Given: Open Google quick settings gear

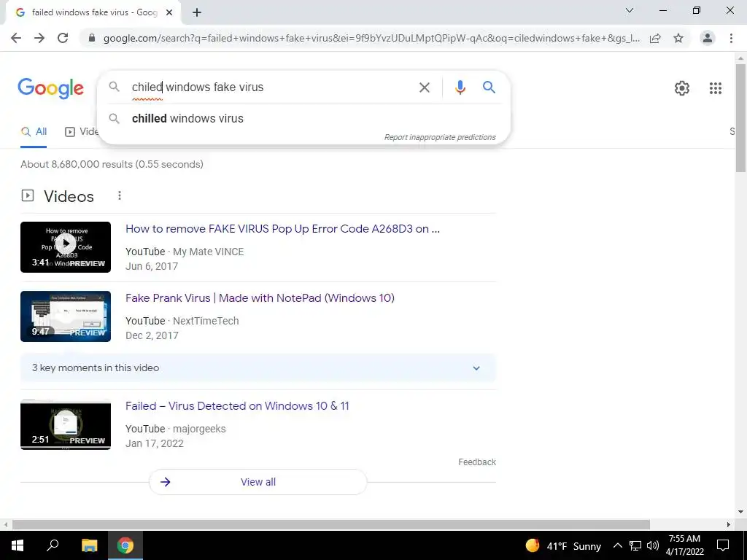Looking at the screenshot, I should [682, 88].
